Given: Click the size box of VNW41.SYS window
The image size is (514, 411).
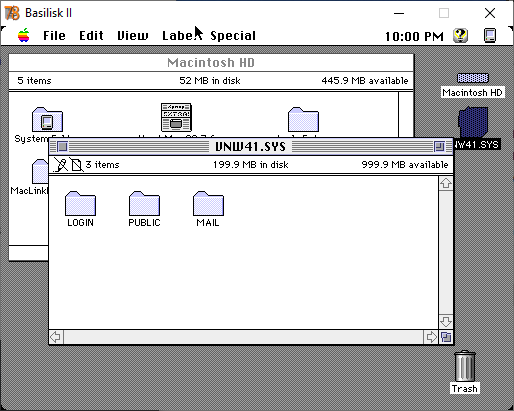Looking at the screenshot, I should pyautogui.click(x=446, y=337).
